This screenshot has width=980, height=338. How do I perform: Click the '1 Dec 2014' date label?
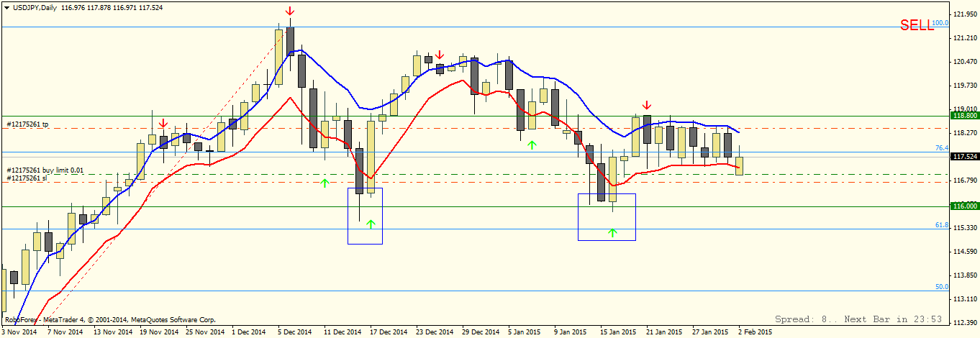[250, 332]
